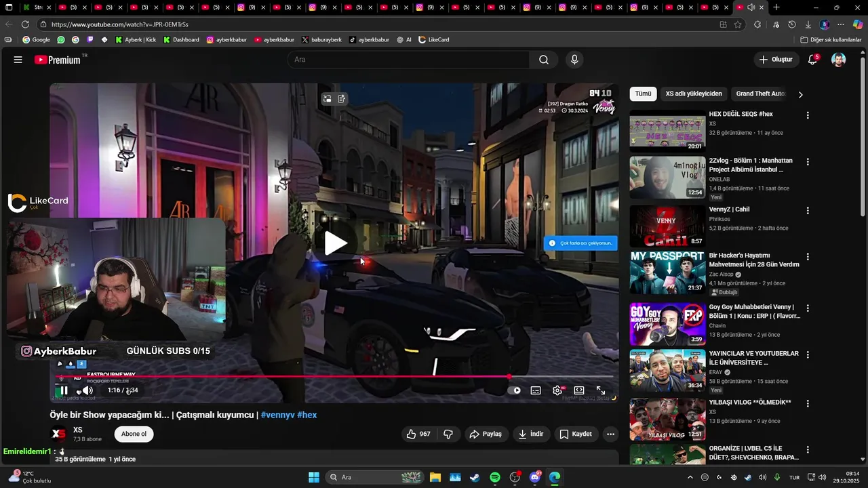
Task: Open Steam from the taskbar
Action: pyautogui.click(x=475, y=477)
